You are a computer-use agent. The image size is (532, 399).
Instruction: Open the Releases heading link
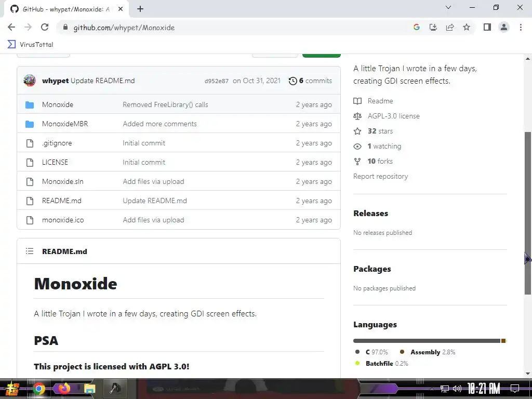tap(370, 214)
